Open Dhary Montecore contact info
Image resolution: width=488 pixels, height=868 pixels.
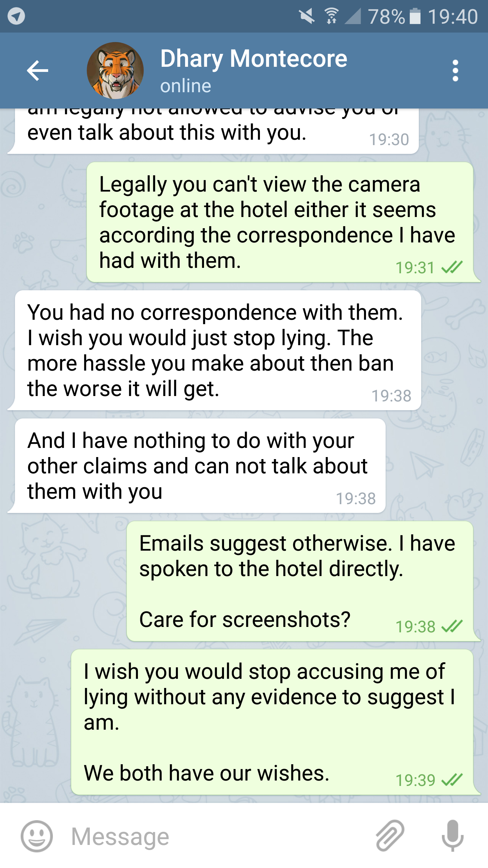(x=253, y=59)
